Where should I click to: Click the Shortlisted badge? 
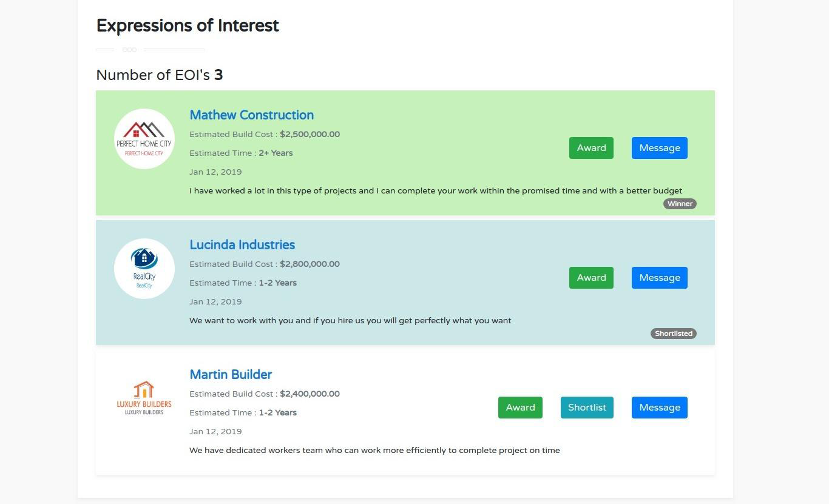pyautogui.click(x=673, y=334)
